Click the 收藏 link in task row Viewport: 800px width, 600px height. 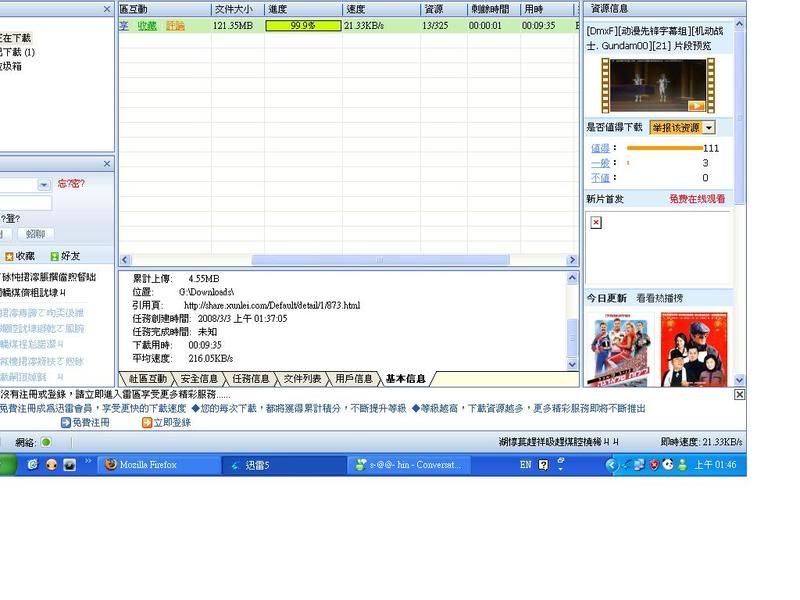147,26
